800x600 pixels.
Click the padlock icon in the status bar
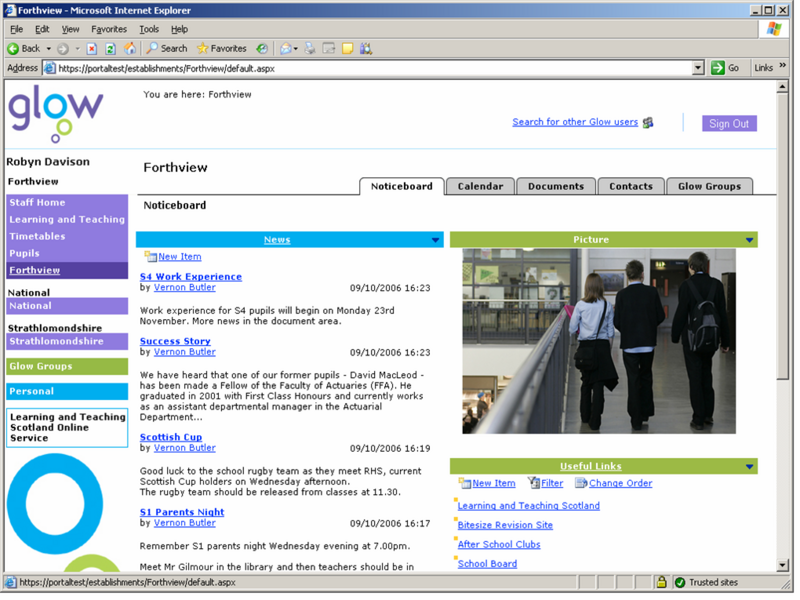tap(662, 582)
